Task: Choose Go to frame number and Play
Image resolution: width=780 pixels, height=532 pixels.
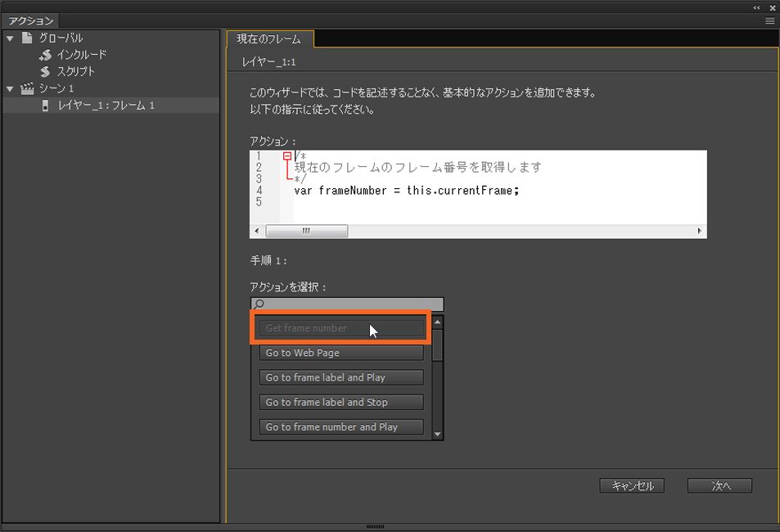Action: pyautogui.click(x=341, y=427)
